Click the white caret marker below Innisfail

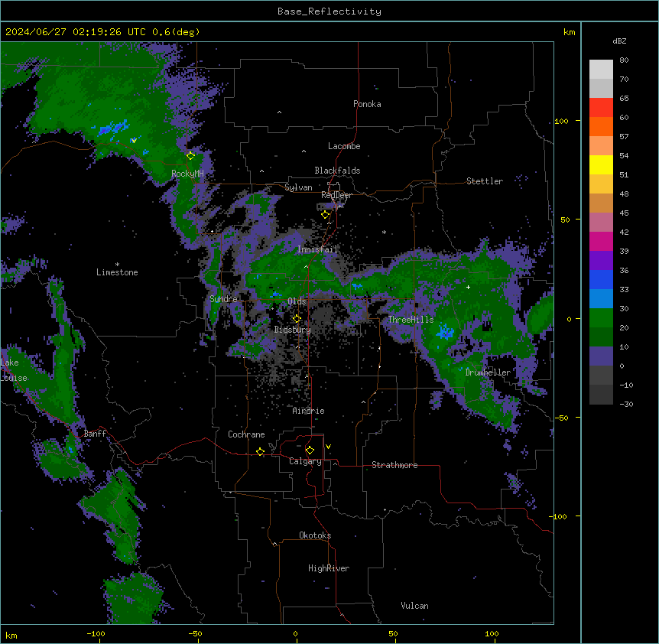click(306, 267)
